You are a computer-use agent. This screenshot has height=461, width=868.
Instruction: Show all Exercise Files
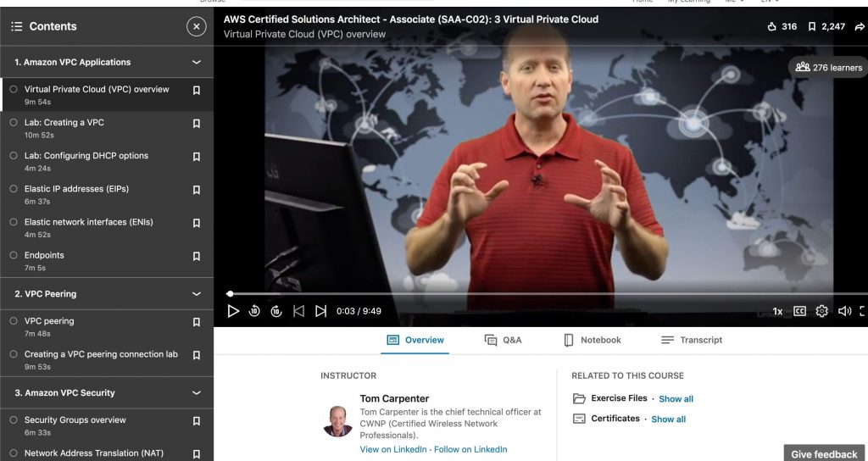coord(676,399)
